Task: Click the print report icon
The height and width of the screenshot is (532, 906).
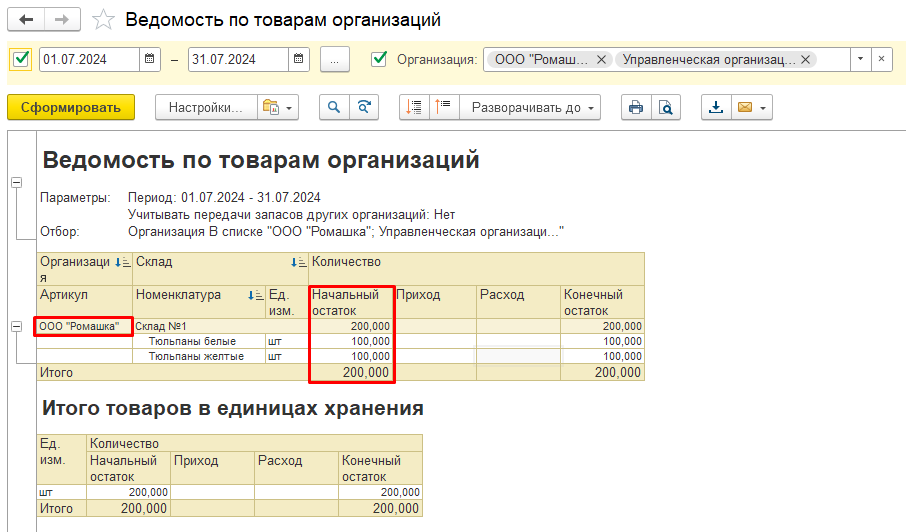Action: pyautogui.click(x=635, y=108)
